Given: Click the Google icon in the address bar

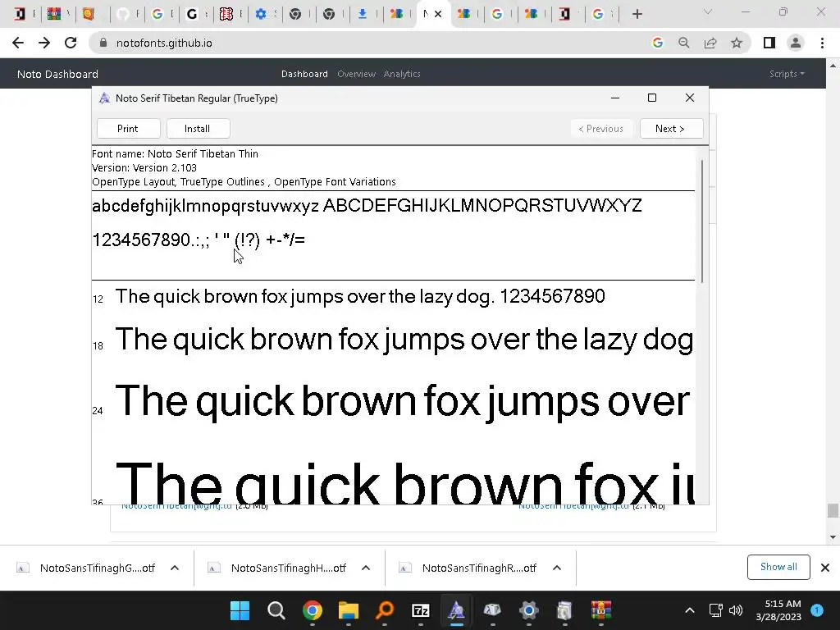Looking at the screenshot, I should pos(658,43).
